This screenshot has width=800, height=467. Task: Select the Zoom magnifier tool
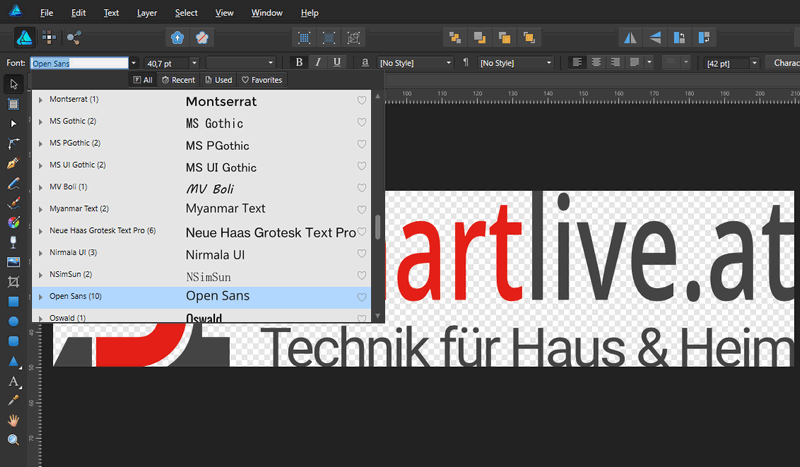click(14, 440)
